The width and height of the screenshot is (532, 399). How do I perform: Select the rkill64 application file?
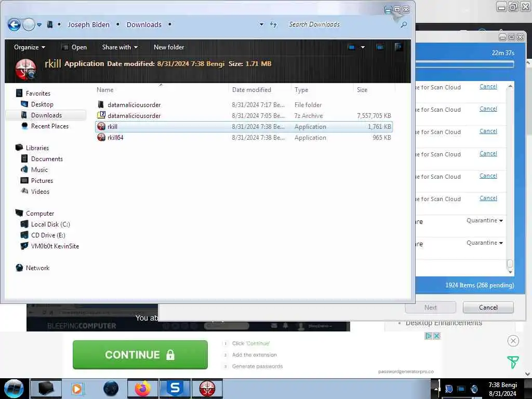click(244, 137)
